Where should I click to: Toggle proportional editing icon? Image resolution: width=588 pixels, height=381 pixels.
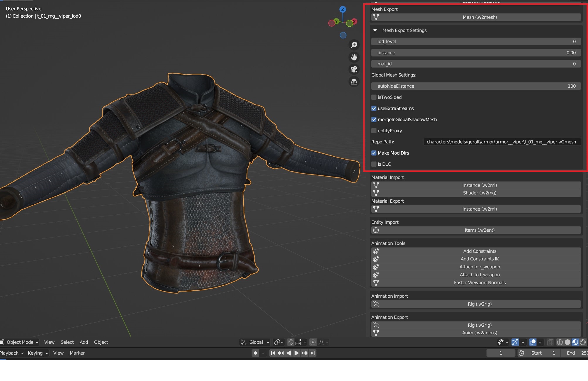pyautogui.click(x=313, y=342)
